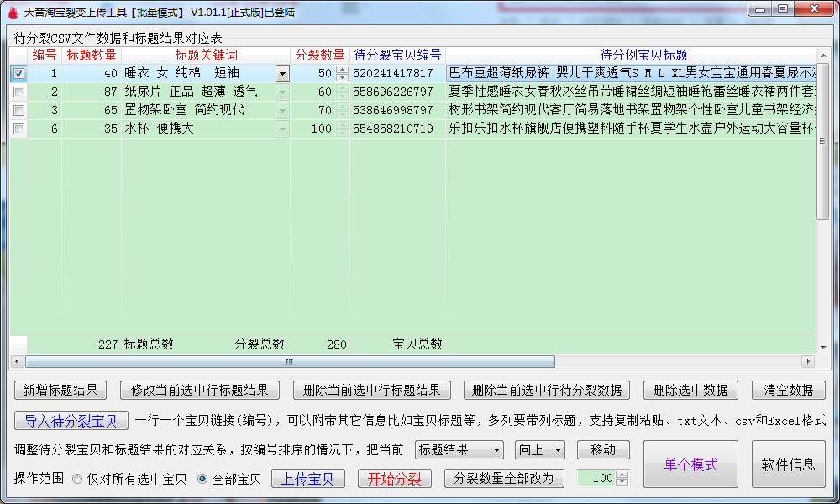Increase row 1 分裂数量 with the up spinner
This screenshot has height=504, width=840.
342,70
